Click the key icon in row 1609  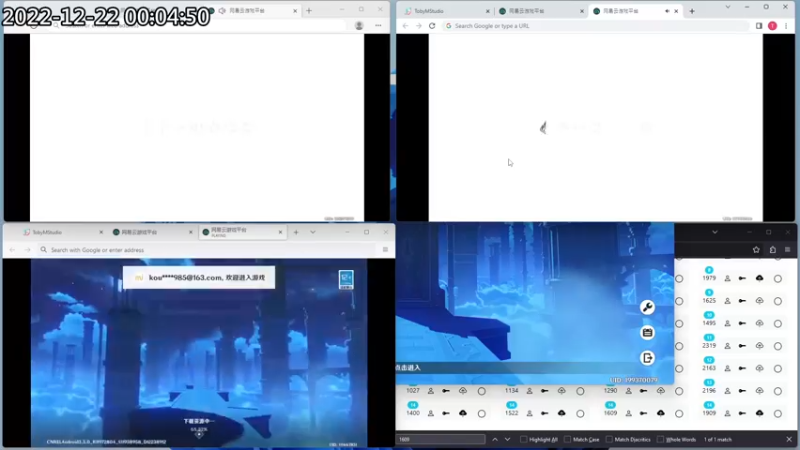point(643,413)
